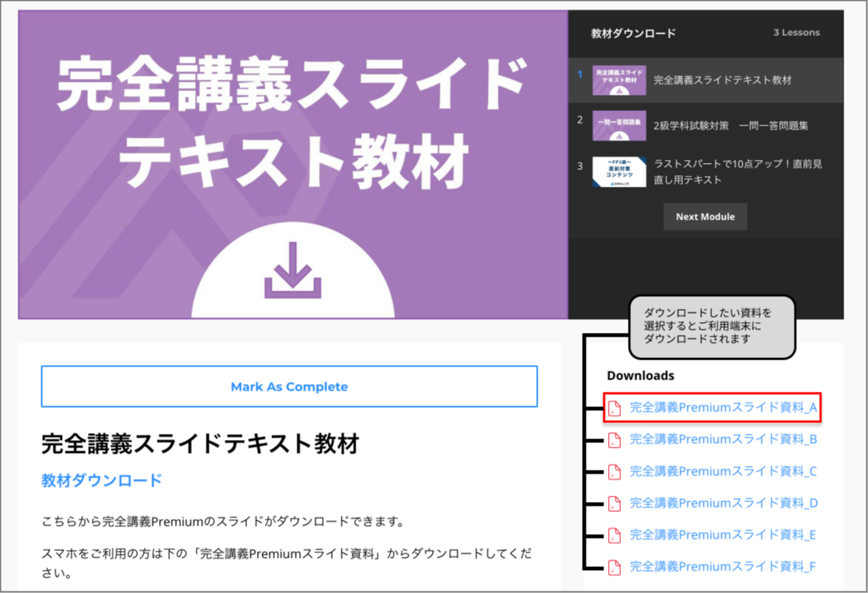
Task: Click PDF icon beside スライド資料_A
Action: (614, 408)
